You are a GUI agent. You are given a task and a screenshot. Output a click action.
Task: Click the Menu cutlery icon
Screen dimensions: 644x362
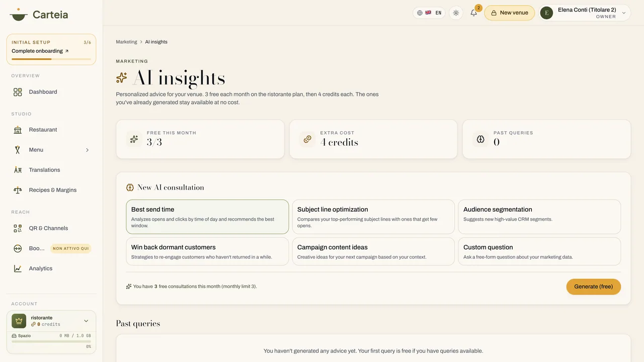18,150
